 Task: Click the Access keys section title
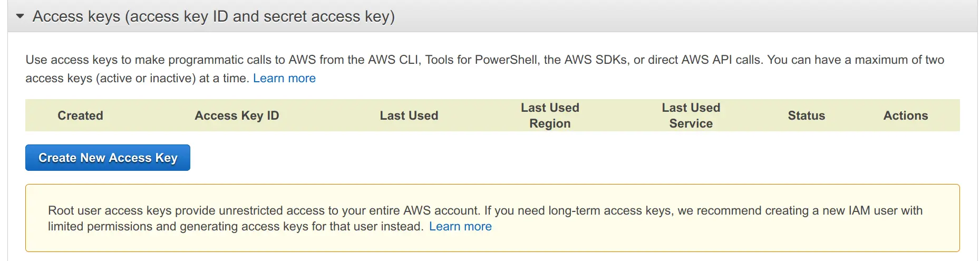click(214, 16)
